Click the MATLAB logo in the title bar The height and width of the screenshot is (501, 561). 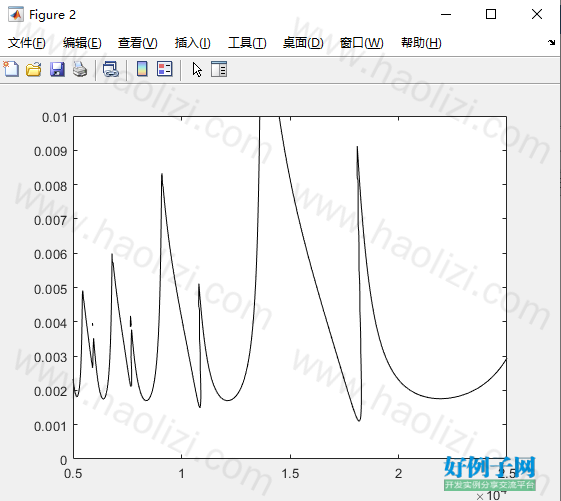(x=16, y=15)
